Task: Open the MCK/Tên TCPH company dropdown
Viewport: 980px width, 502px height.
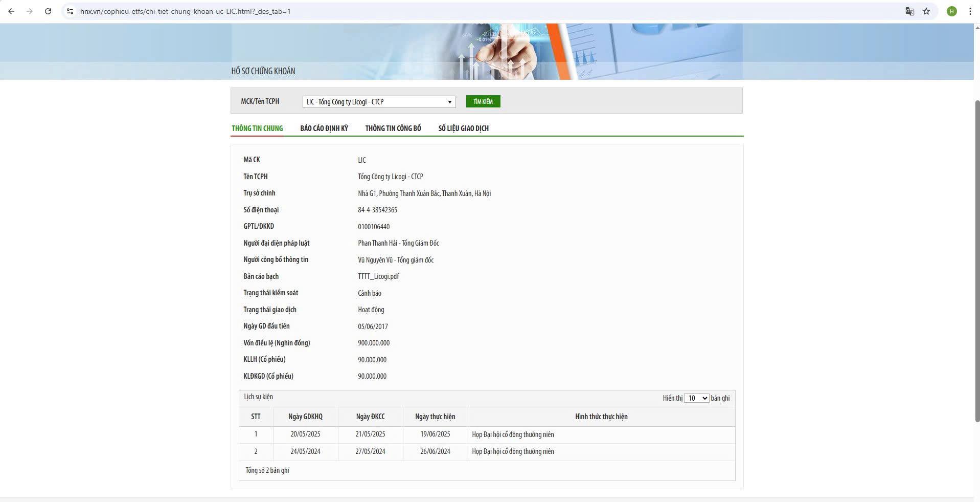Action: [379, 102]
